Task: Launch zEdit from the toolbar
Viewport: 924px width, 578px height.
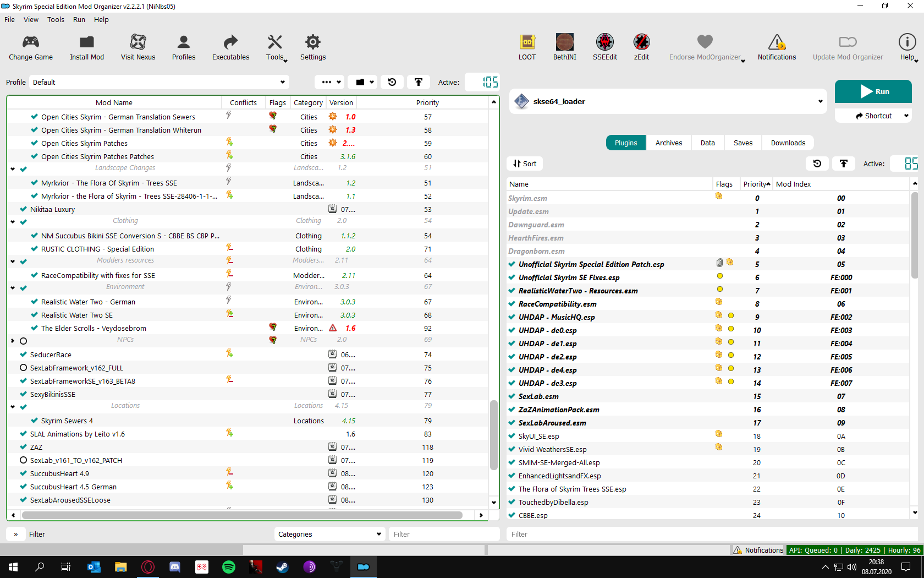Action: point(641,48)
